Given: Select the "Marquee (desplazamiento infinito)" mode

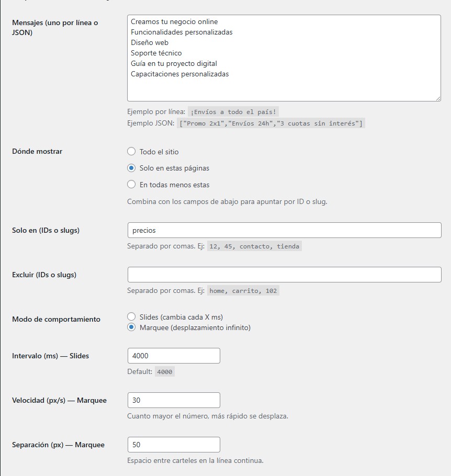Looking at the screenshot, I should 132,326.
